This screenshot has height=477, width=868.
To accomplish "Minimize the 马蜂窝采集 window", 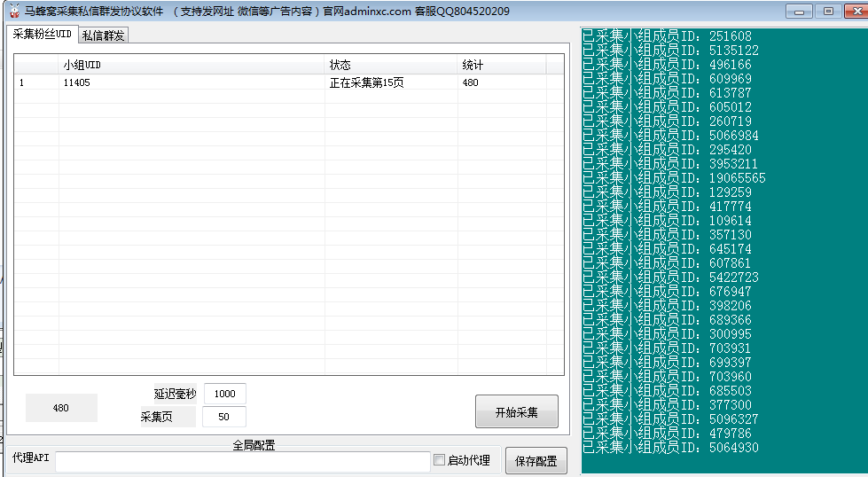I will [799, 11].
